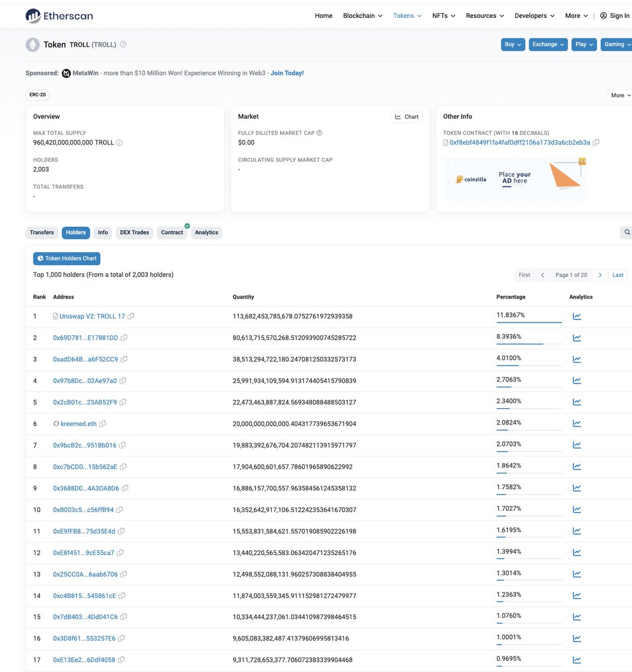The image size is (632, 672).
Task: Open the Exchange dropdown button
Action: point(547,44)
